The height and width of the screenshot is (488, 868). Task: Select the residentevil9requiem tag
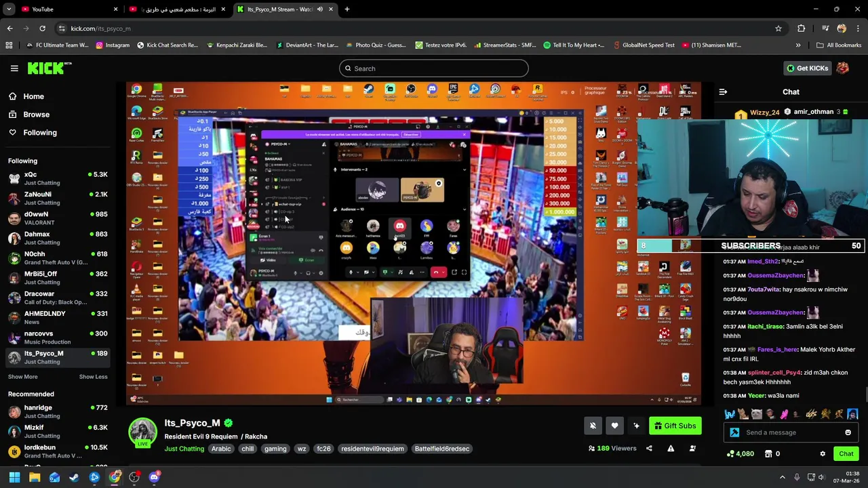(372, 449)
